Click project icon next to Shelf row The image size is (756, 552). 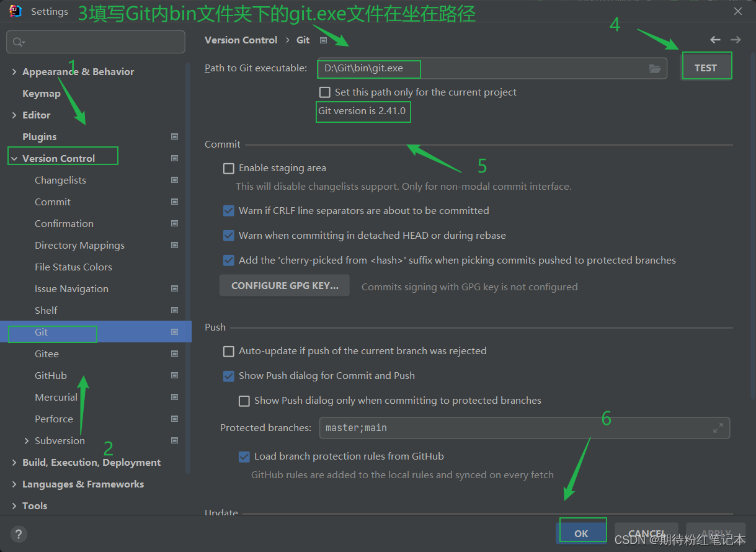pos(174,310)
